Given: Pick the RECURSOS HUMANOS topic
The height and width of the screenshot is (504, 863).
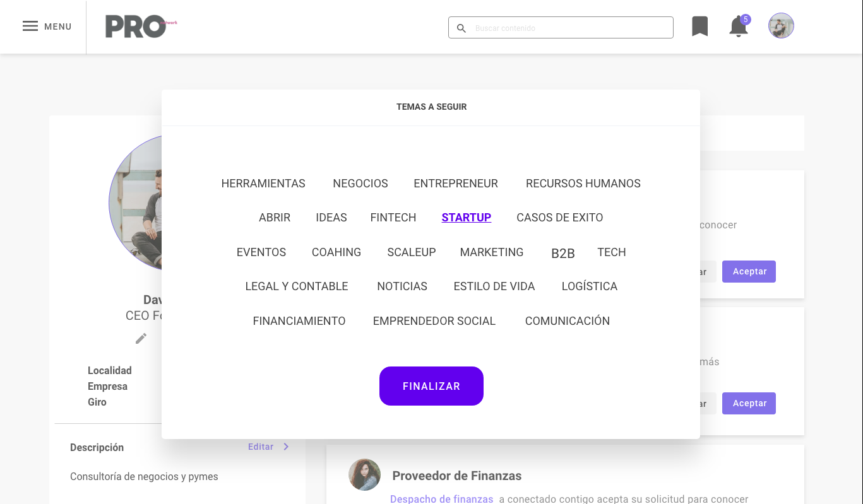Looking at the screenshot, I should click(x=583, y=184).
